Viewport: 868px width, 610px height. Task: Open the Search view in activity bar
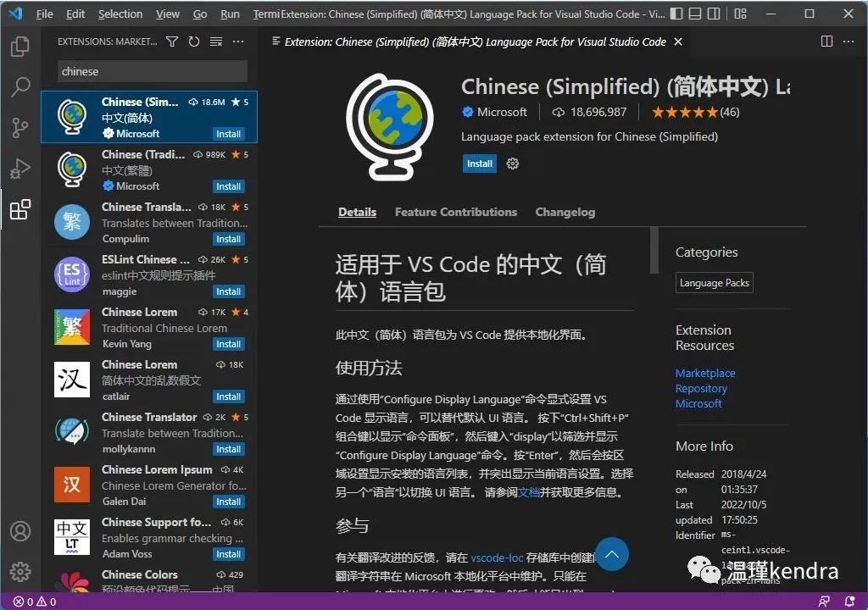click(20, 87)
